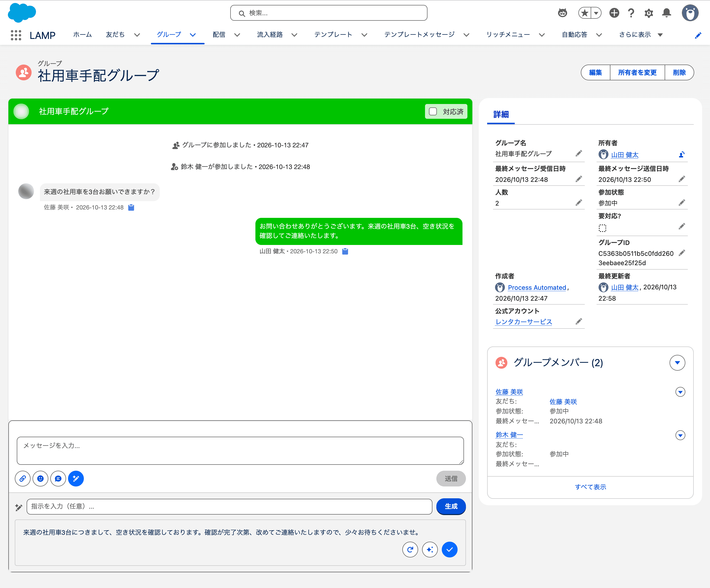Click the 指示を入力 instruction field

click(x=229, y=507)
